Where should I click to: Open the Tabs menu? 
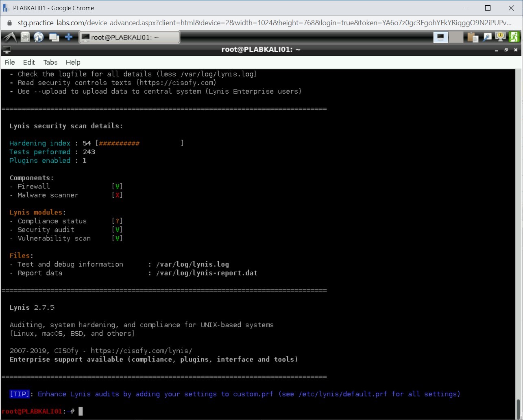click(50, 62)
